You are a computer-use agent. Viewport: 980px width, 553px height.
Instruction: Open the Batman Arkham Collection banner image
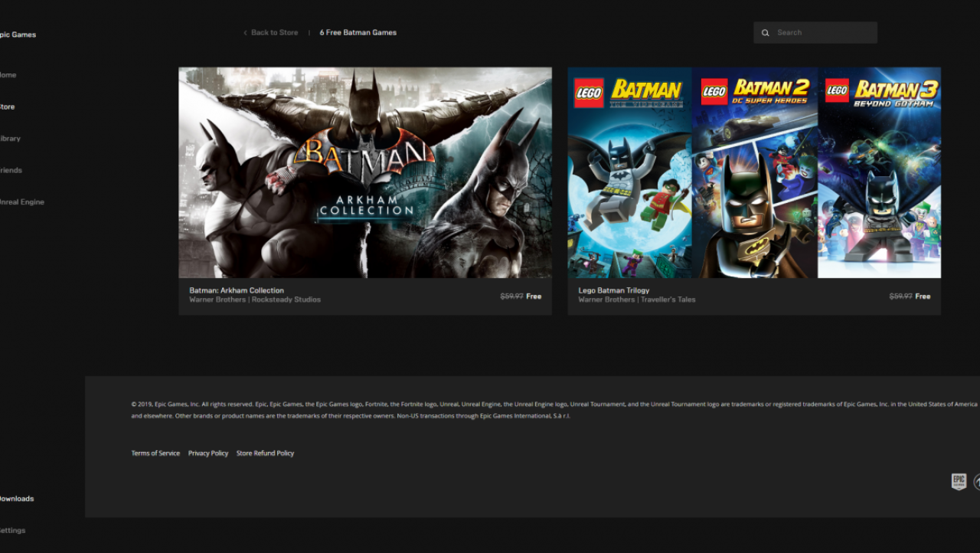[365, 172]
